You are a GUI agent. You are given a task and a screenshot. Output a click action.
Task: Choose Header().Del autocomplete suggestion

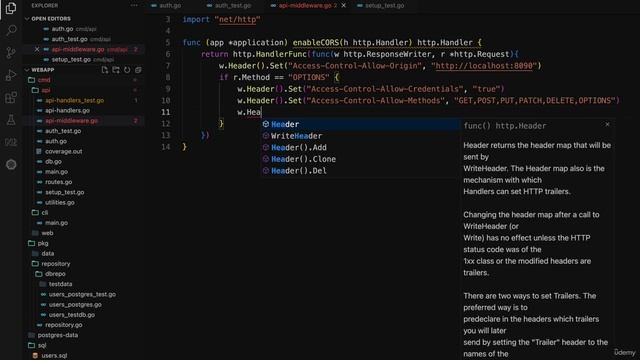tap(360, 171)
